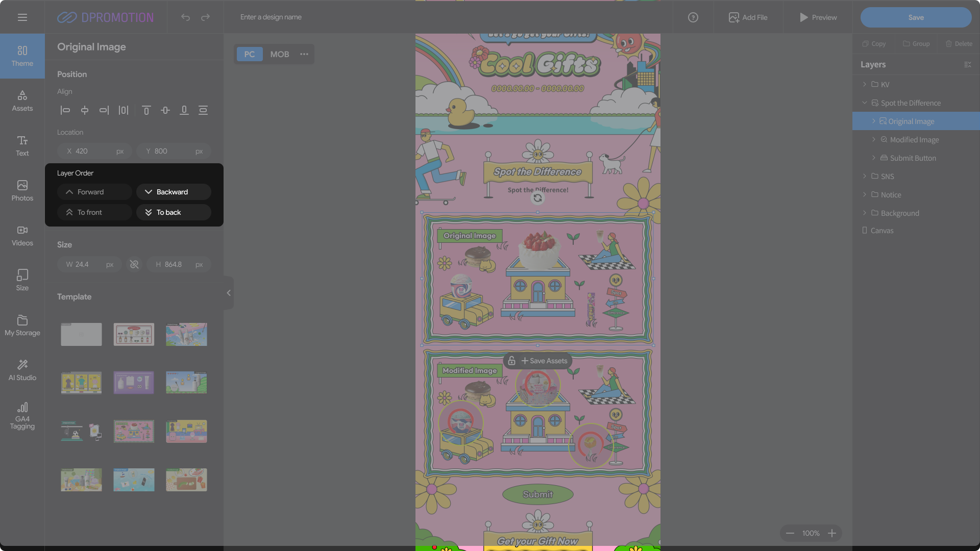Image resolution: width=980 pixels, height=551 pixels.
Task: Align selection to left edge icon
Action: 65,110
